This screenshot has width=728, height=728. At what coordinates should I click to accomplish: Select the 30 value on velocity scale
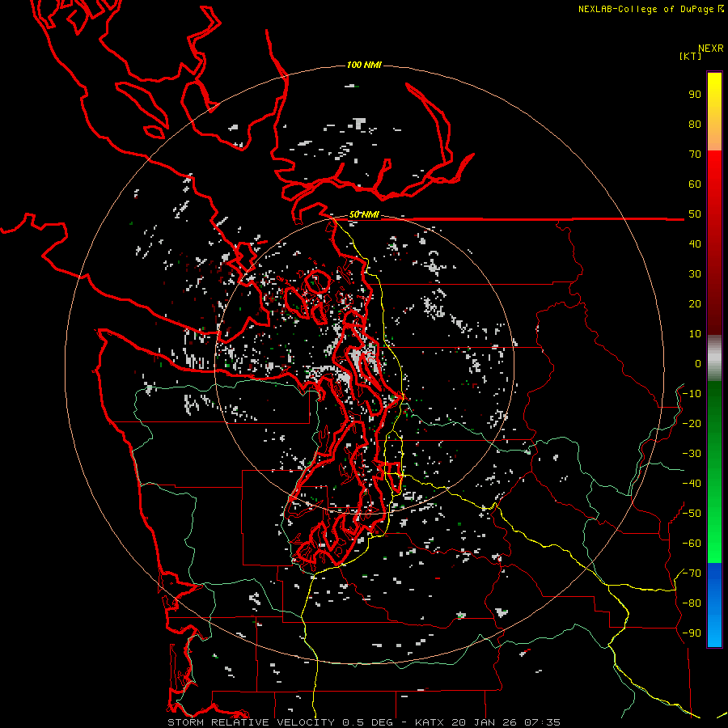point(695,274)
